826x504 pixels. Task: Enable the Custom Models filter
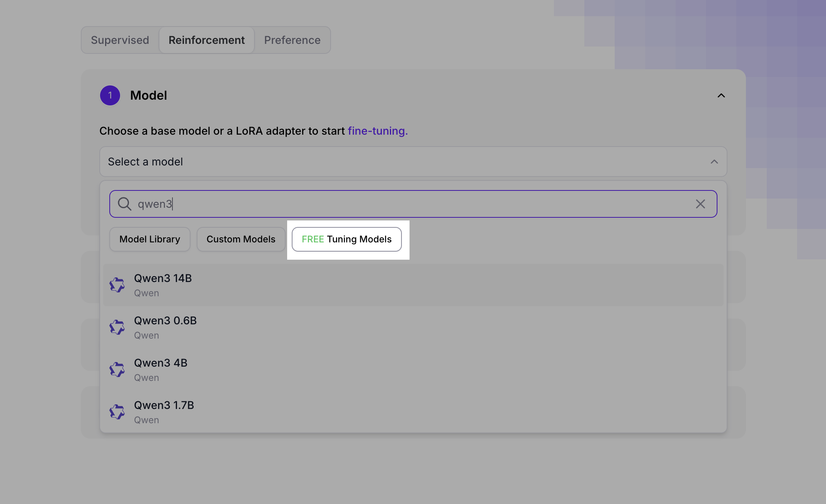241,239
